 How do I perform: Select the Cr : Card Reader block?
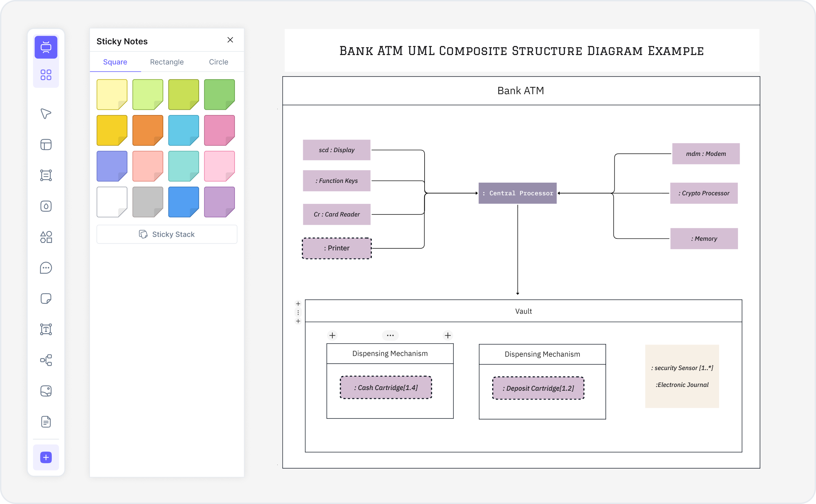pos(336,214)
